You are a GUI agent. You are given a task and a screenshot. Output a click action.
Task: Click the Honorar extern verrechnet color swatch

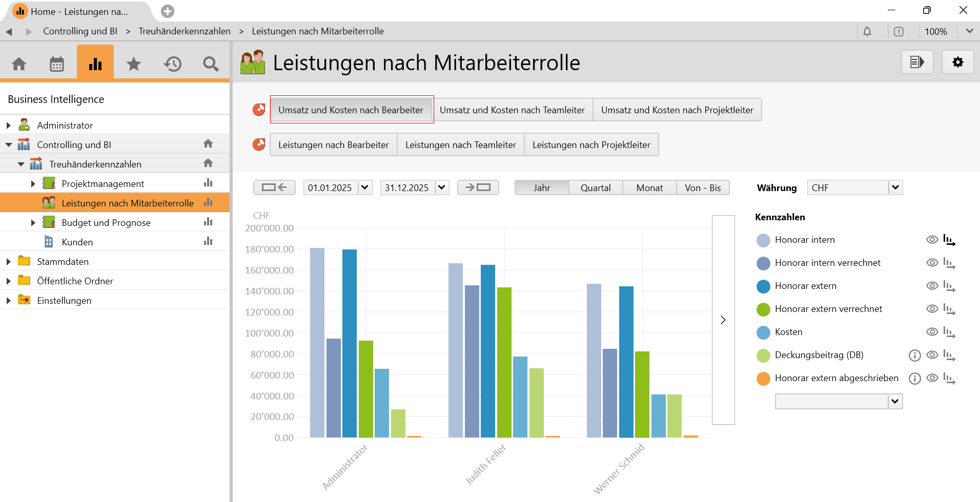click(x=763, y=309)
